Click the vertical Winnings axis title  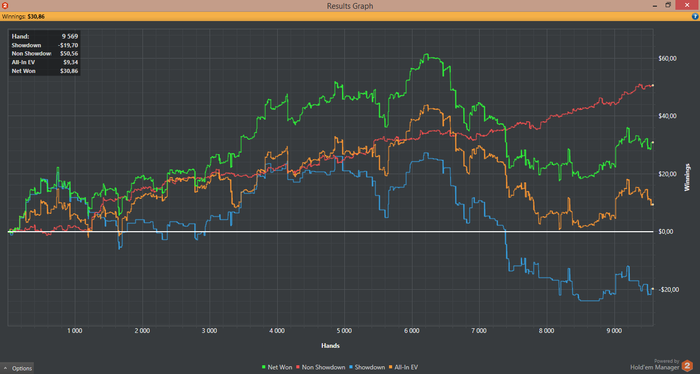687,178
